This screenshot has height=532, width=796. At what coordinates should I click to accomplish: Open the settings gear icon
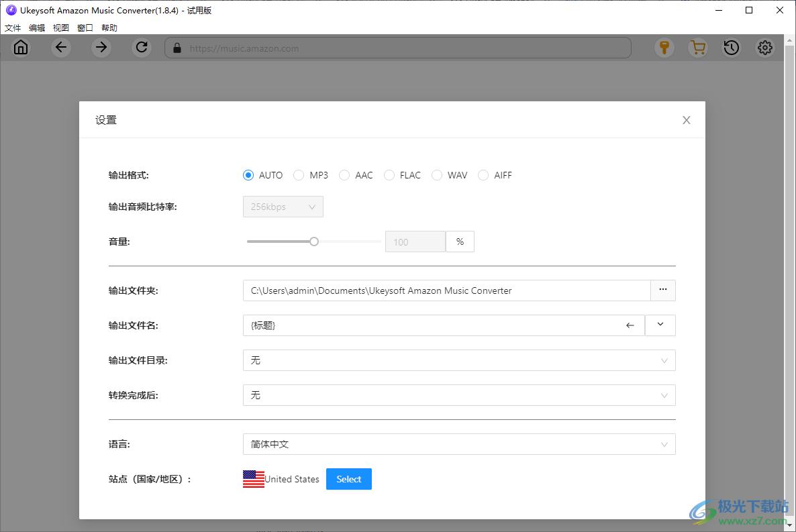tap(765, 48)
